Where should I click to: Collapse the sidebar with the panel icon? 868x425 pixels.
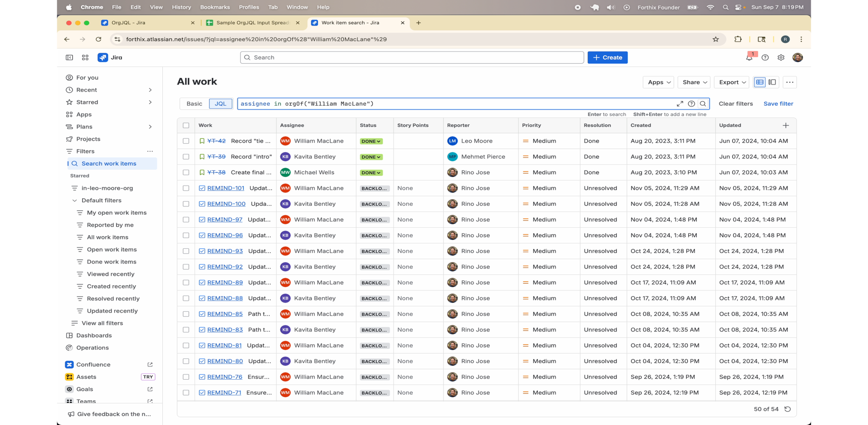pyautogui.click(x=69, y=58)
